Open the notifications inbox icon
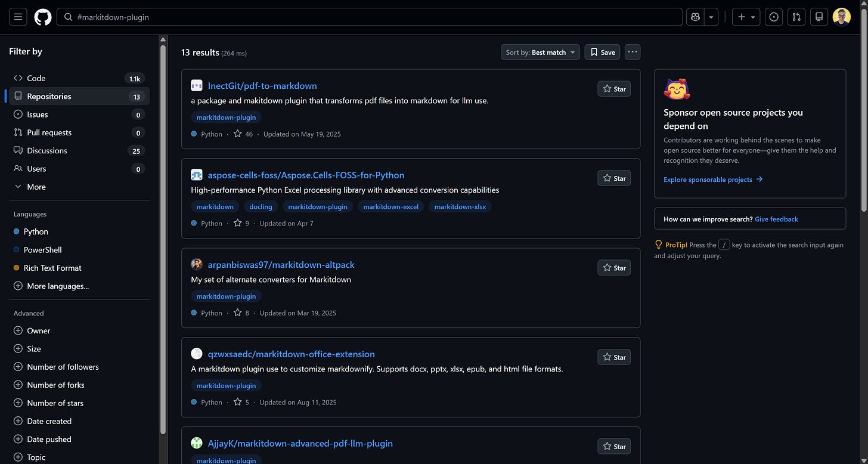Viewport: 868px width, 464px height. (x=819, y=17)
